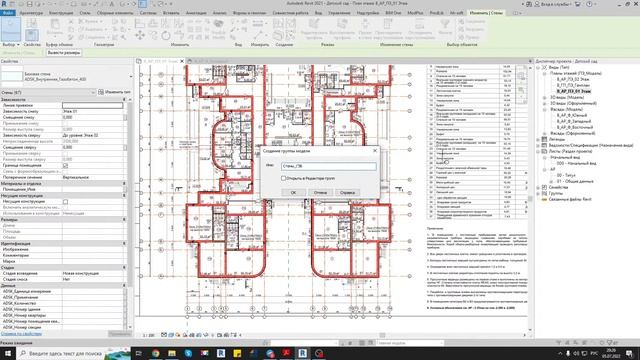Click the 'Смещение снизу' value field
The height and width of the screenshot is (360, 640).
(93, 117)
